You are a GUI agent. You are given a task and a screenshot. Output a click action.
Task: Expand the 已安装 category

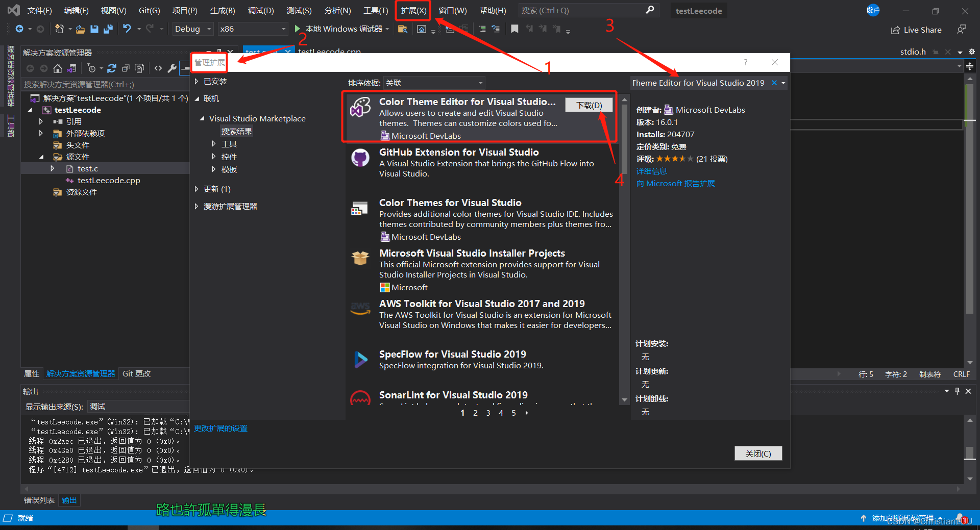click(x=197, y=81)
